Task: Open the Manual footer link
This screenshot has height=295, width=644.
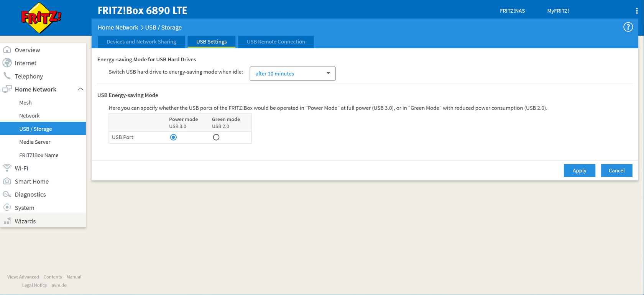Action: (x=74, y=277)
